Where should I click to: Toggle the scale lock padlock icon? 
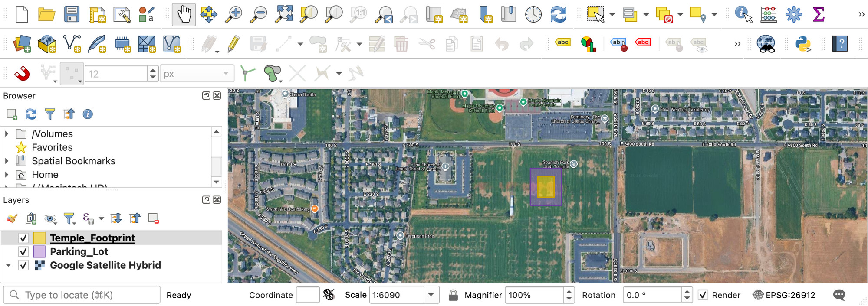pyautogui.click(x=453, y=295)
